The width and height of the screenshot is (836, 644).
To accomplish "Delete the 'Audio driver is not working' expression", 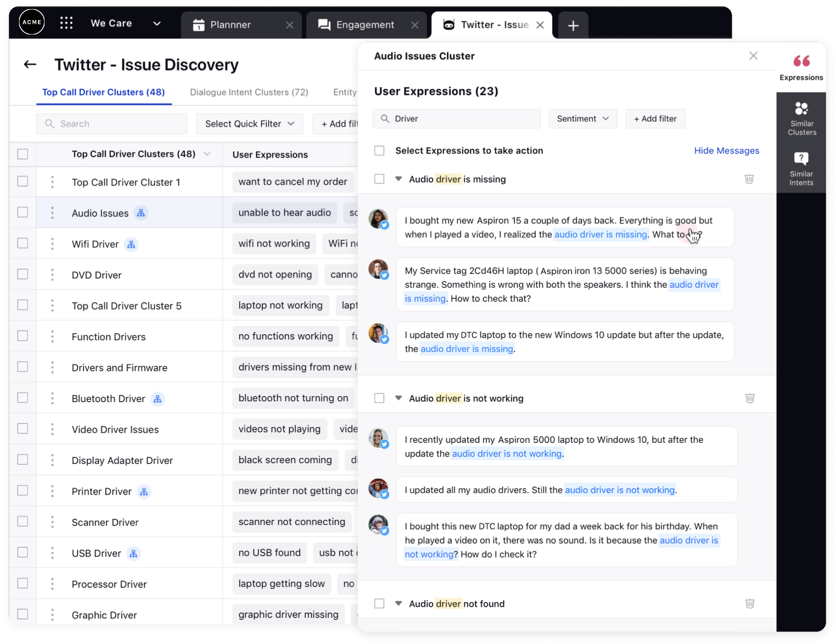I will pos(749,398).
